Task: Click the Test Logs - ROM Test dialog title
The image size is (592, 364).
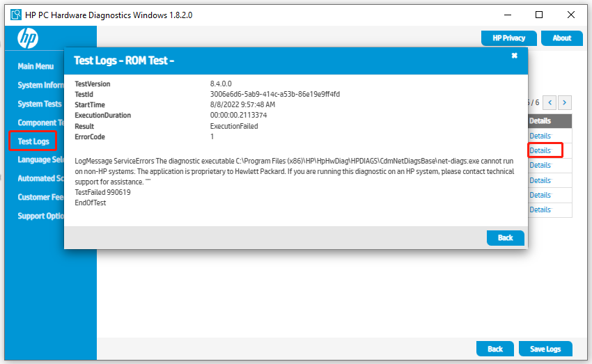Action: [124, 61]
